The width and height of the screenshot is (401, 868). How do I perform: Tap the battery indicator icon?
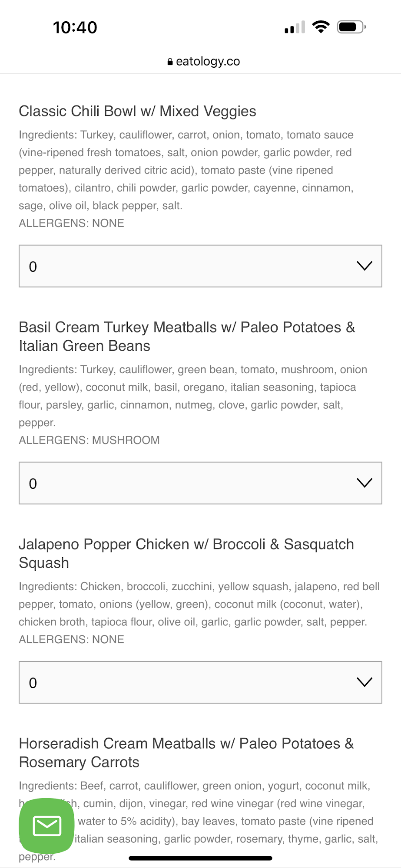coord(351,27)
